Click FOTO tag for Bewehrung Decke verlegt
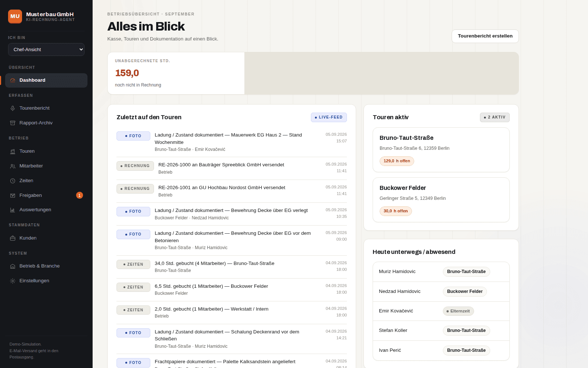Screen dimensions: 588x368 click(x=133, y=212)
